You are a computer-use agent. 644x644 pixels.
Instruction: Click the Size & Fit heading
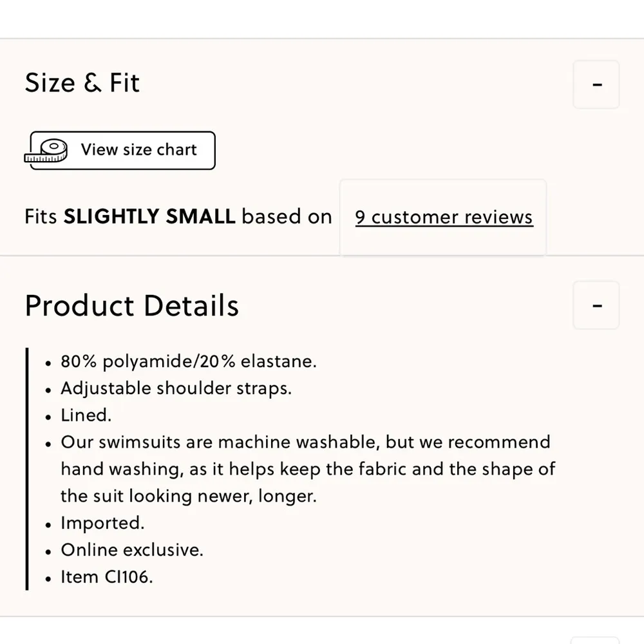coord(82,83)
